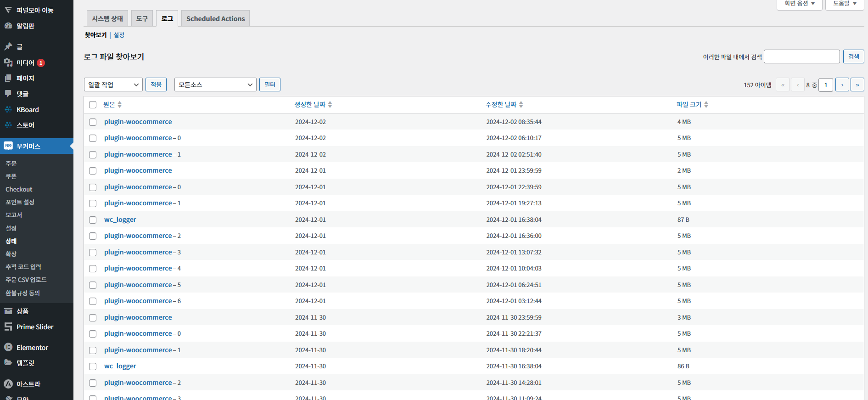Toggle the select-all checkbox in table header

(x=93, y=105)
